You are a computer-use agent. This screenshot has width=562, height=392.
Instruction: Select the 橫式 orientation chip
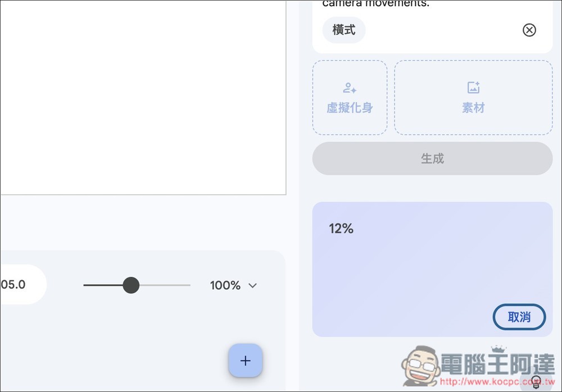[343, 30]
